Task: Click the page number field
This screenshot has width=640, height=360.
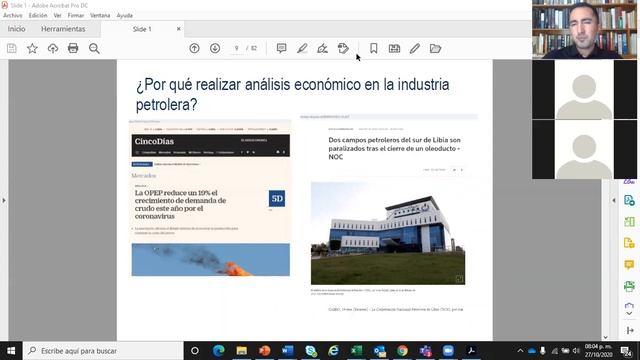Action: (236, 49)
